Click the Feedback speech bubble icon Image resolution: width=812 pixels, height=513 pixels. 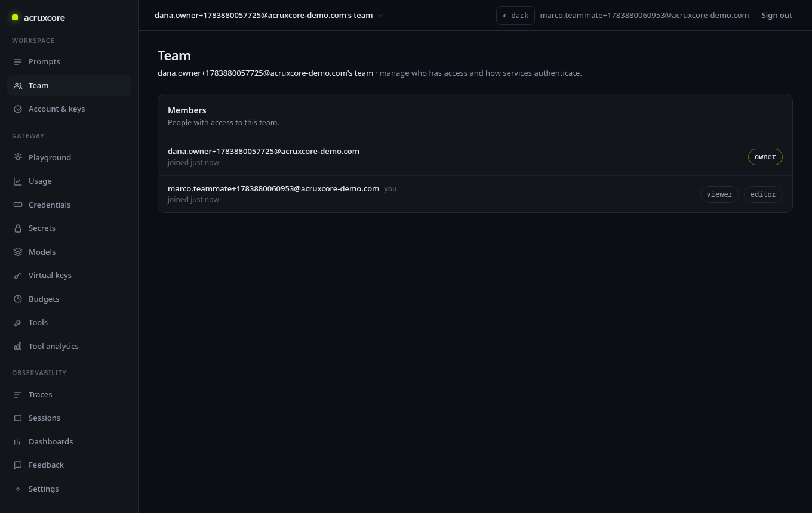coord(18,465)
